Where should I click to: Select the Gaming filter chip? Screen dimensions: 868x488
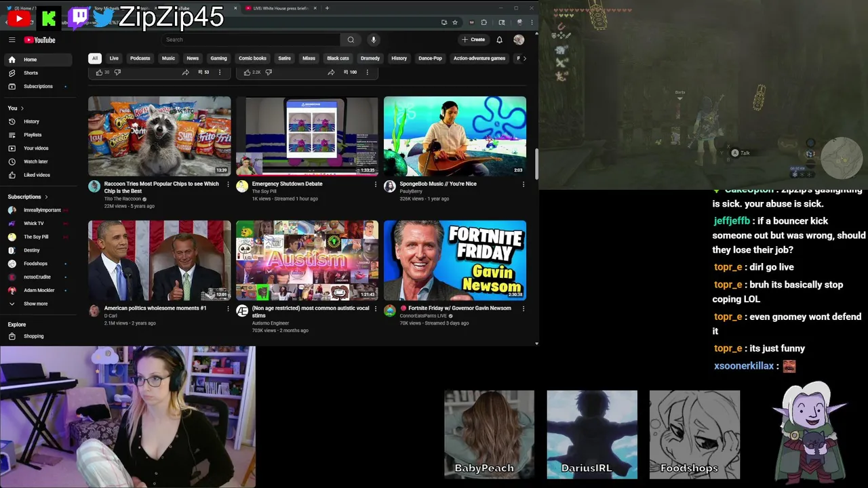click(x=218, y=58)
